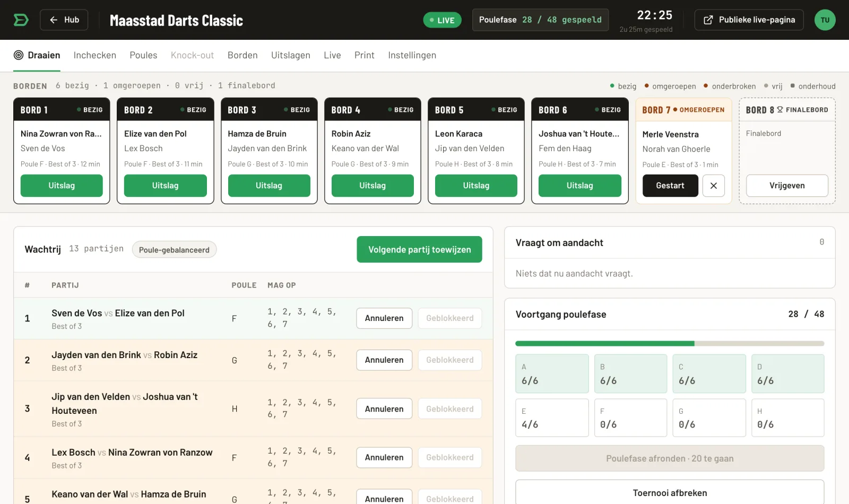Enter Uitslag for Bord 3

[269, 186]
